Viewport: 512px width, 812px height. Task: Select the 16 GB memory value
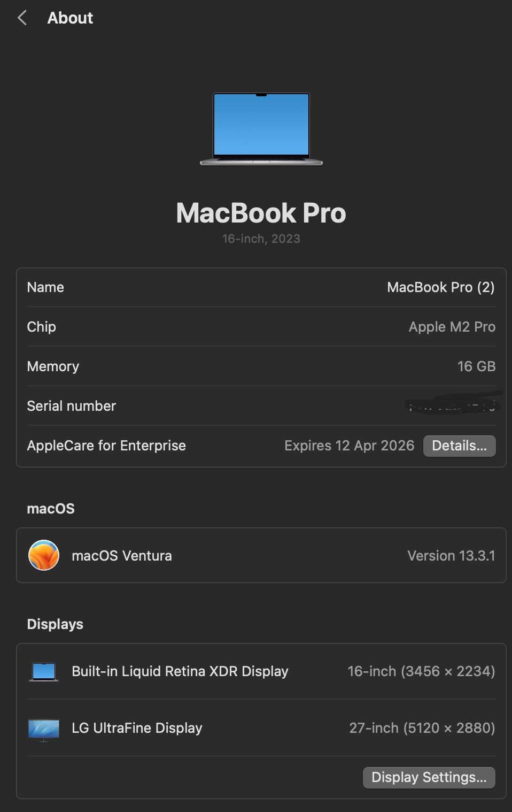[x=476, y=366]
